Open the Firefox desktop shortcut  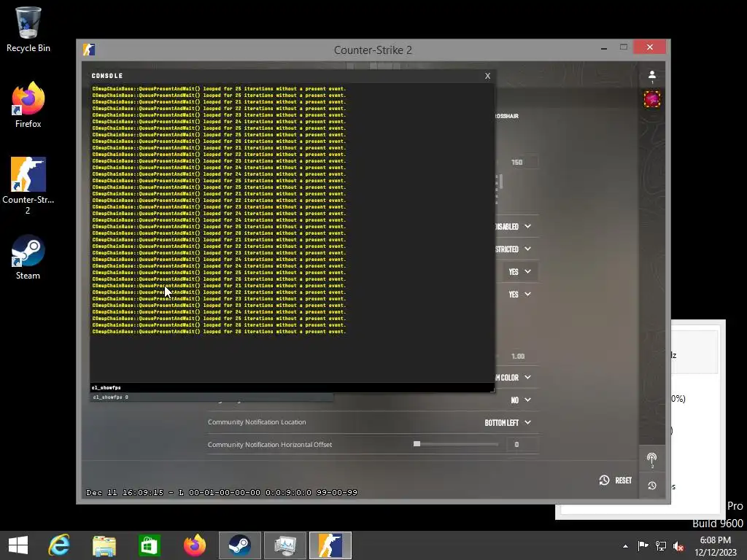(28, 105)
